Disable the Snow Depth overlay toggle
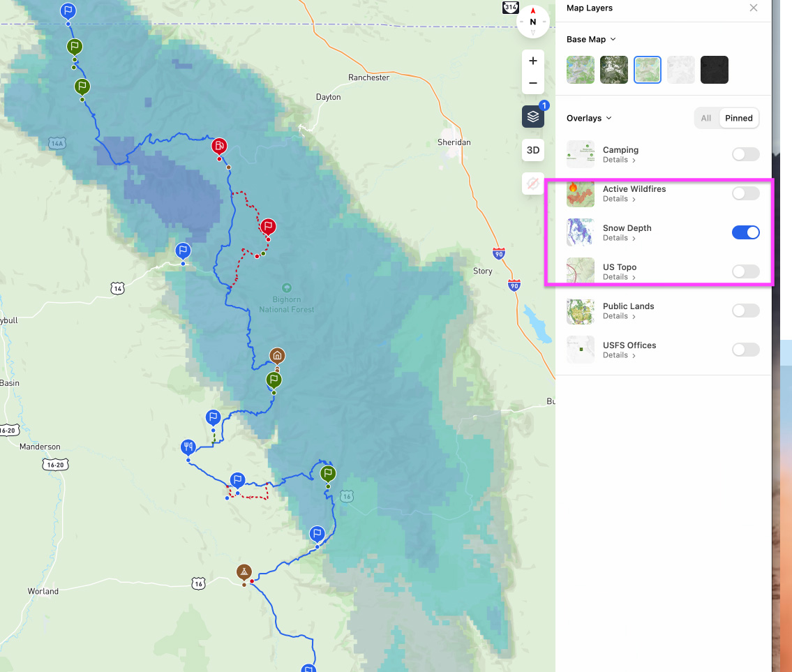This screenshot has height=672, width=792. 745,232
